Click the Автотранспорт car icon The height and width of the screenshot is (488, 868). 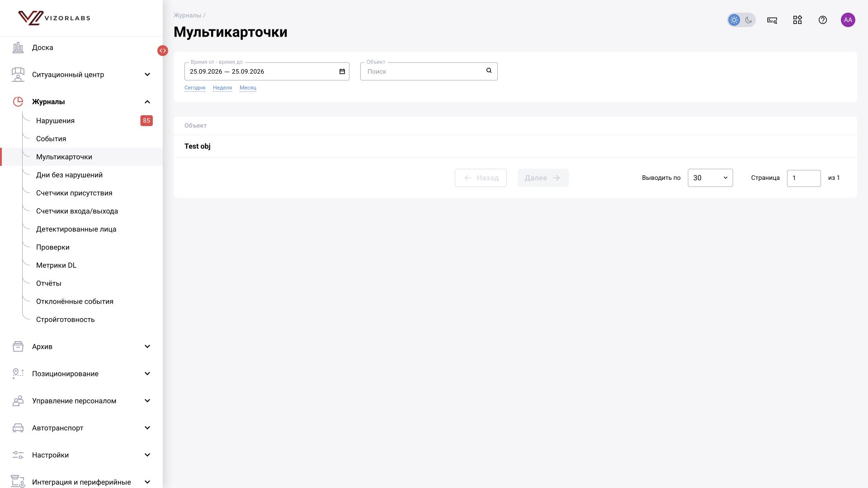coord(18,428)
